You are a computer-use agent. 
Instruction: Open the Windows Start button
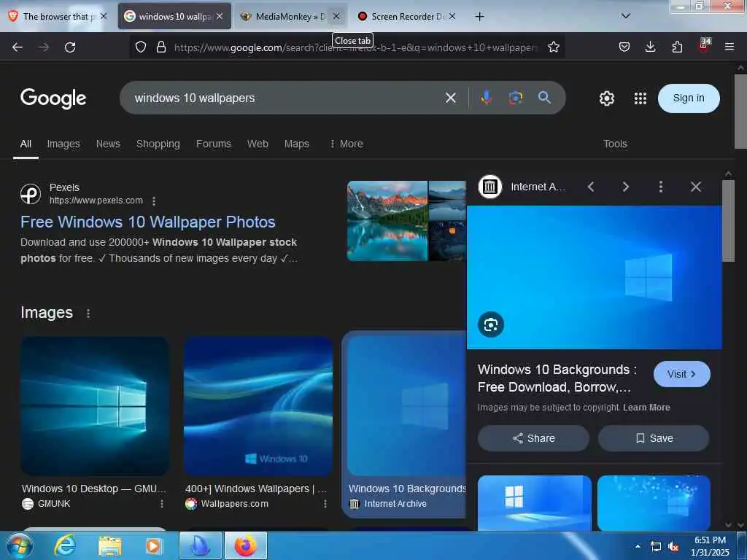(x=20, y=545)
